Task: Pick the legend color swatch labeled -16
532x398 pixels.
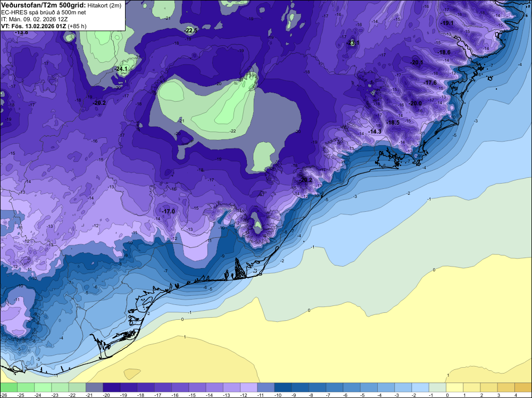Action: click(x=180, y=387)
